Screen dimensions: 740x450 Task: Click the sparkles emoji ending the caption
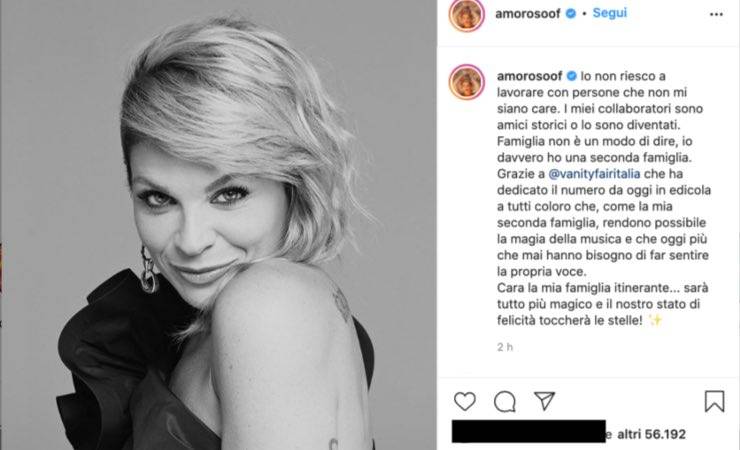(x=655, y=320)
